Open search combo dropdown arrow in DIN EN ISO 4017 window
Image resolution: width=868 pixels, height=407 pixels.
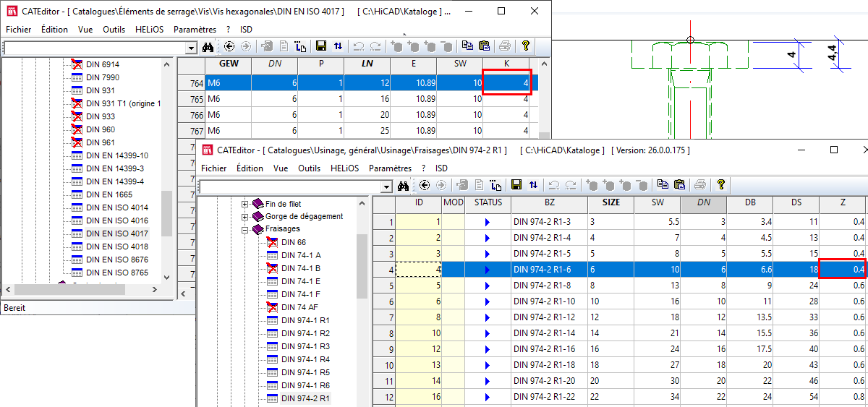(191, 48)
